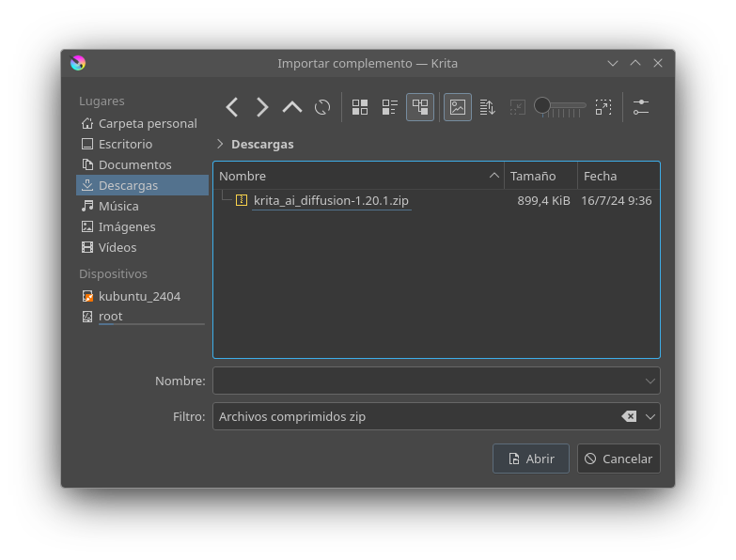Minimize the Importar complemento dialog
The width and height of the screenshot is (736, 560).
tap(613, 63)
